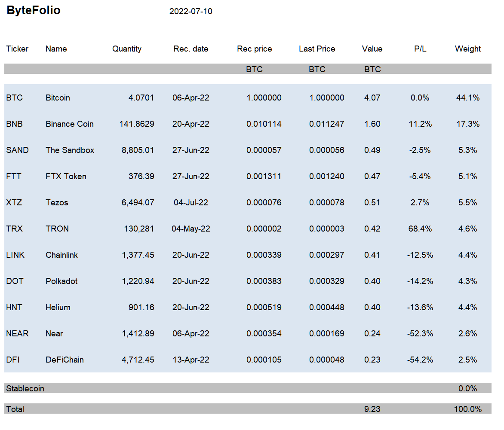Select the Chainlink name cell
Screen dimensions: 504x430
point(62,255)
